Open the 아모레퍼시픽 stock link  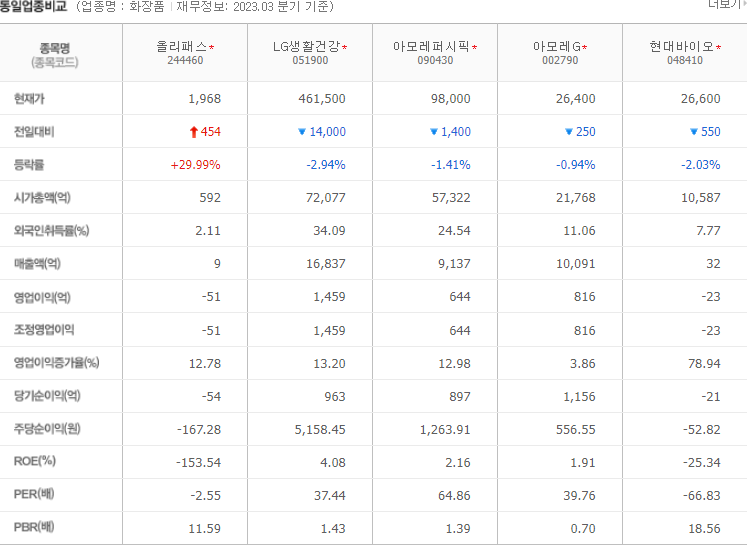(x=431, y=47)
